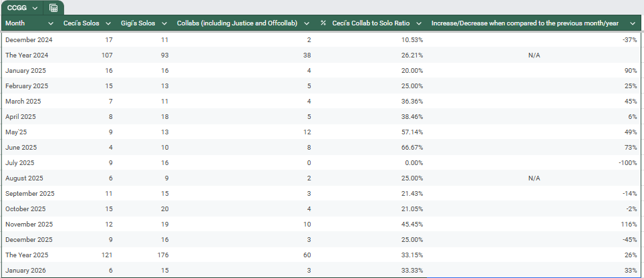Select the January 2025 cell
Image resolution: width=644 pixels, height=278 pixels.
(x=25, y=71)
